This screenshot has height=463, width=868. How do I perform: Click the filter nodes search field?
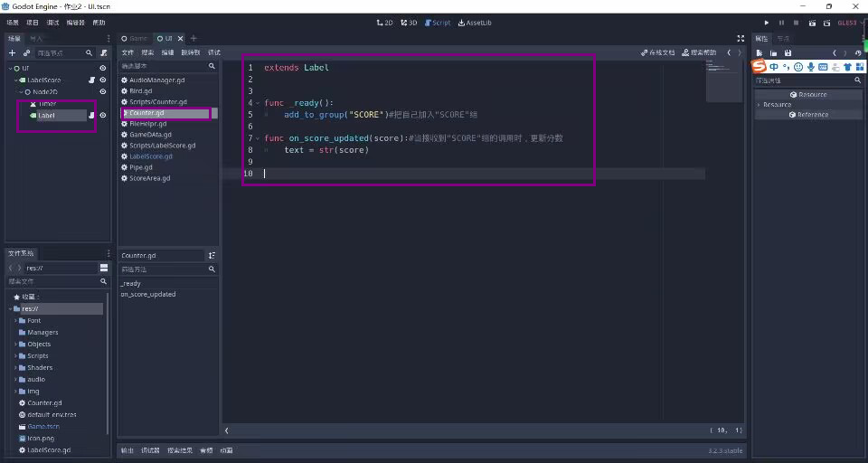(60, 53)
